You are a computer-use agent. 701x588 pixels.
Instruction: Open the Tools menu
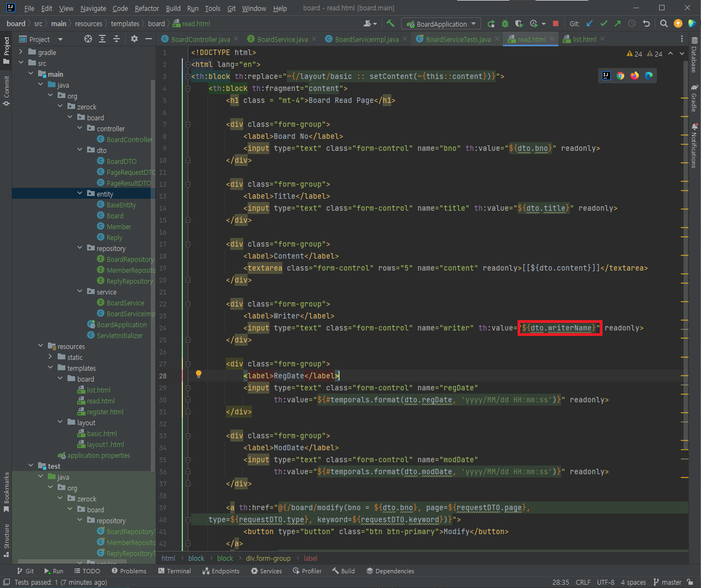pos(212,8)
